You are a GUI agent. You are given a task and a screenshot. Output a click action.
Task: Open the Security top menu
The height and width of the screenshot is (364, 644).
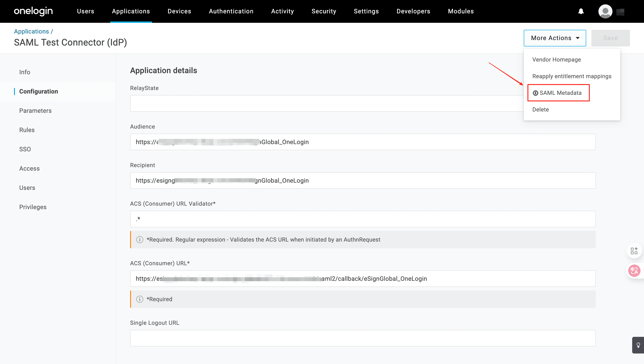click(x=324, y=11)
